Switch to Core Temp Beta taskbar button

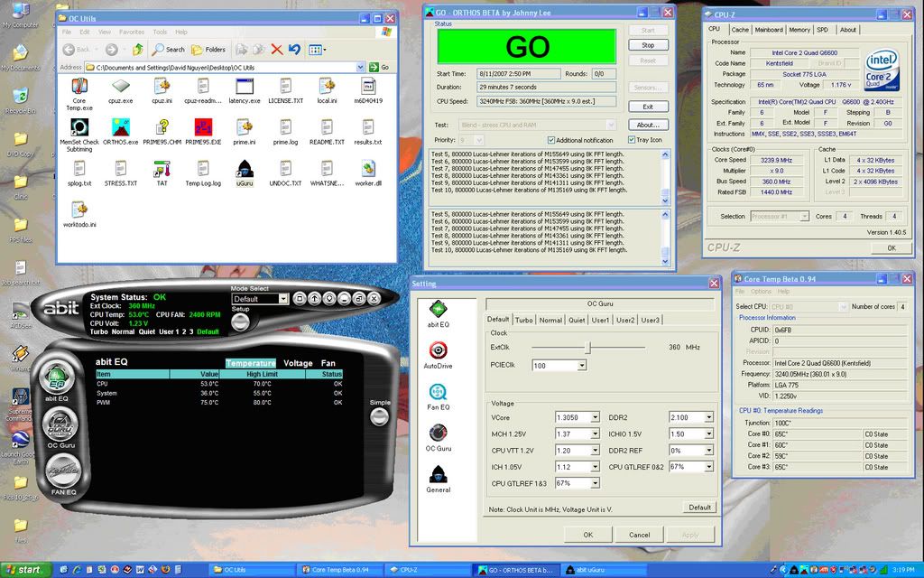pos(339,570)
